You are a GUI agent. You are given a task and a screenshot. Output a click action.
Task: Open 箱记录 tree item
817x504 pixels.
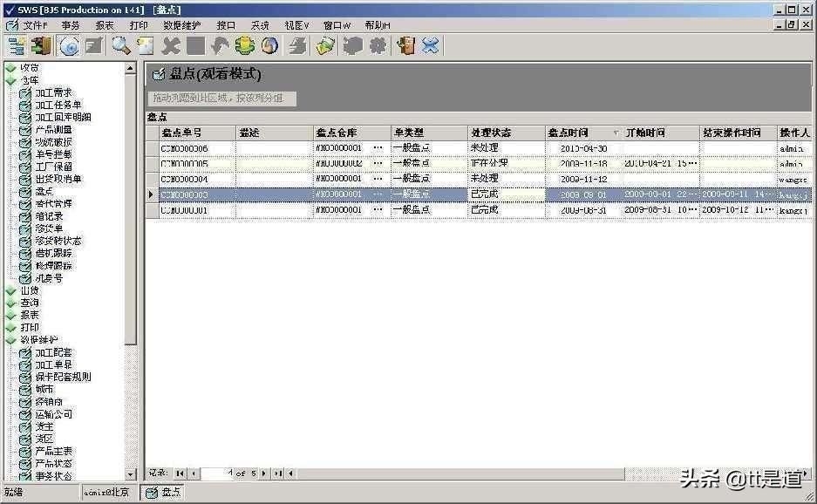tap(49, 216)
